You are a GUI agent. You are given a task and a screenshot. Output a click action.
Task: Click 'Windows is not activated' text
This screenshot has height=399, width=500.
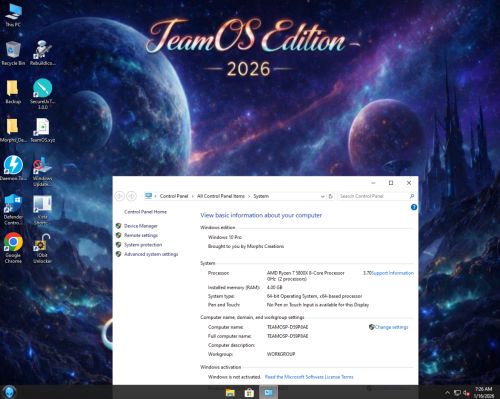[x=234, y=377]
